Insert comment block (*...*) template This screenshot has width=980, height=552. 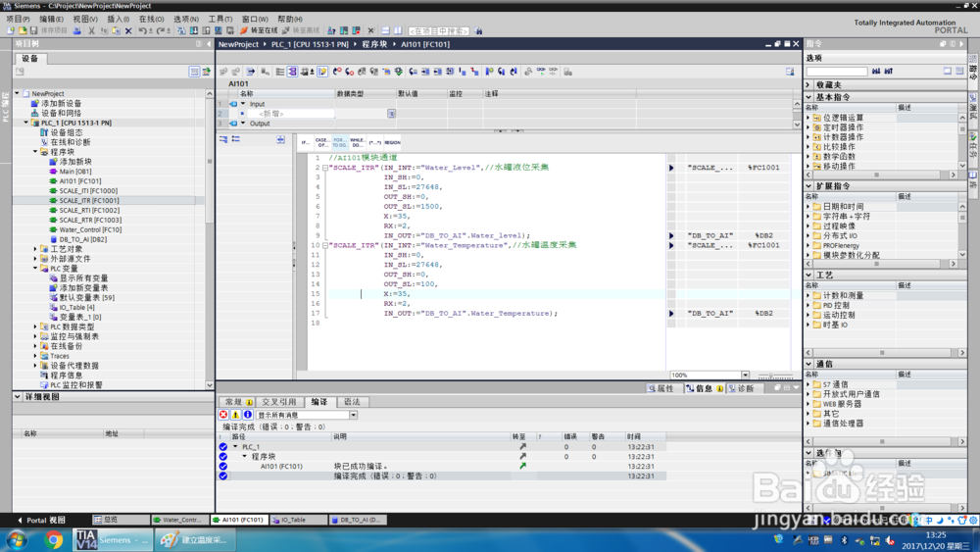click(x=375, y=142)
